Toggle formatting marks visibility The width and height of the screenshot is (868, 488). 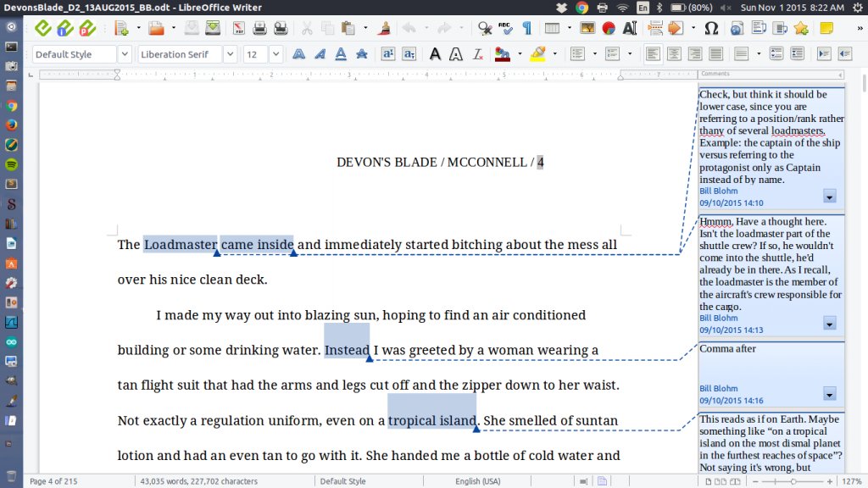pos(527,27)
